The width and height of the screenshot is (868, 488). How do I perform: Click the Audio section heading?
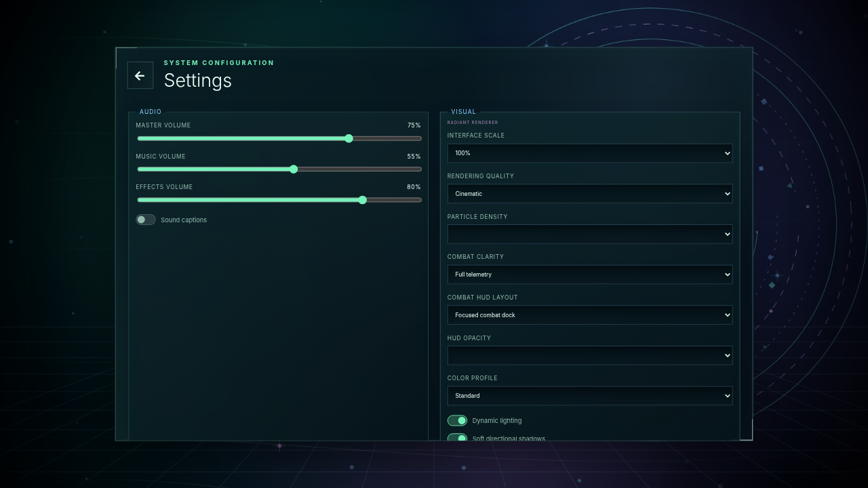151,112
